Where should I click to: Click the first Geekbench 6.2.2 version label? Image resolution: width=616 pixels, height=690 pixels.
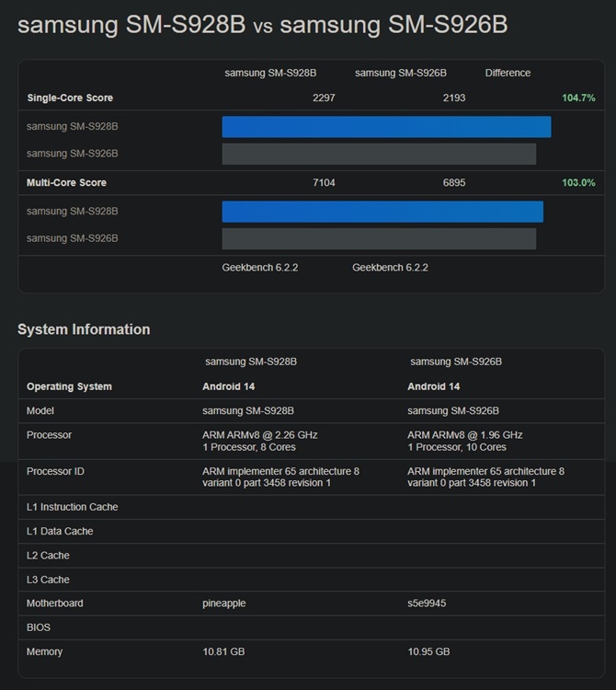point(260,268)
